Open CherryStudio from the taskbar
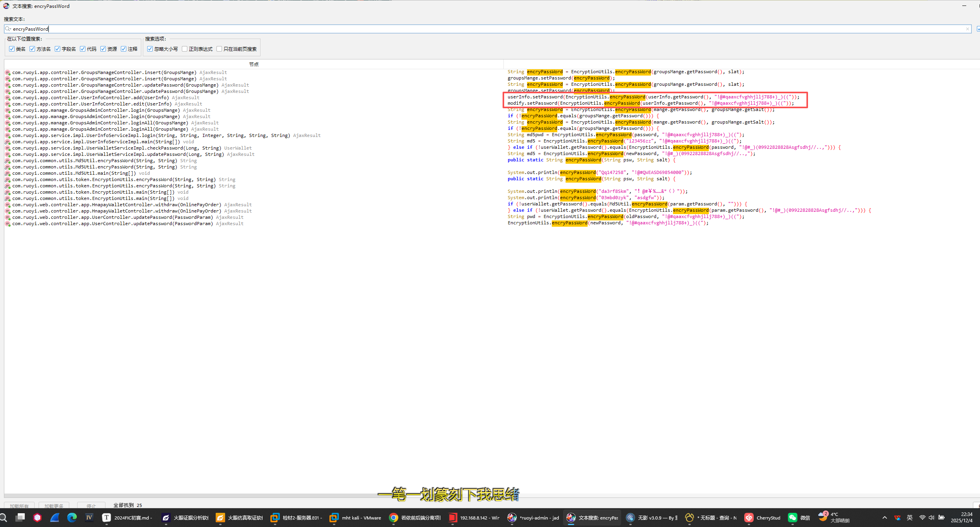 coord(762,518)
